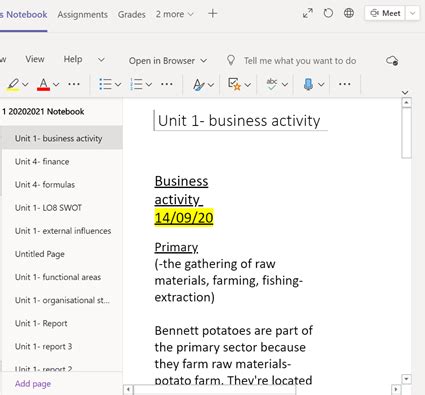Click the 20202021 Notebook section header
Screen dimensions: 425x395
pyautogui.click(x=43, y=111)
